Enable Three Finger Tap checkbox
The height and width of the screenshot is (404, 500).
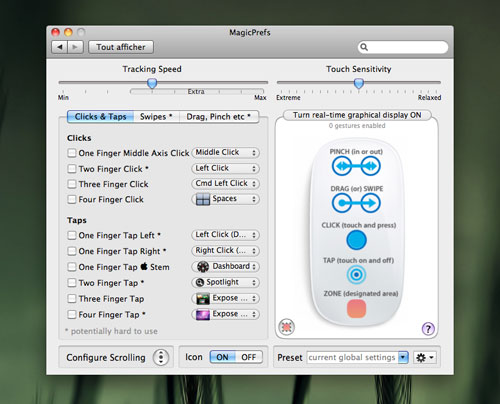pos(72,298)
